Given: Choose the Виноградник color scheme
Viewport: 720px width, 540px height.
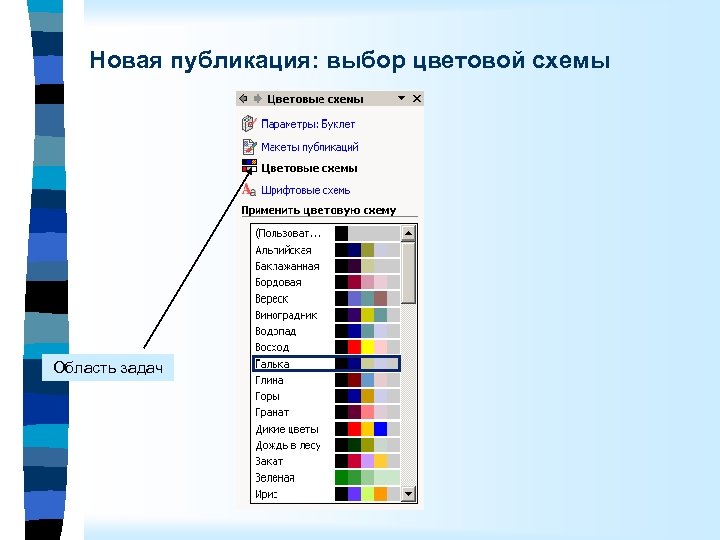Looking at the screenshot, I should point(326,315).
